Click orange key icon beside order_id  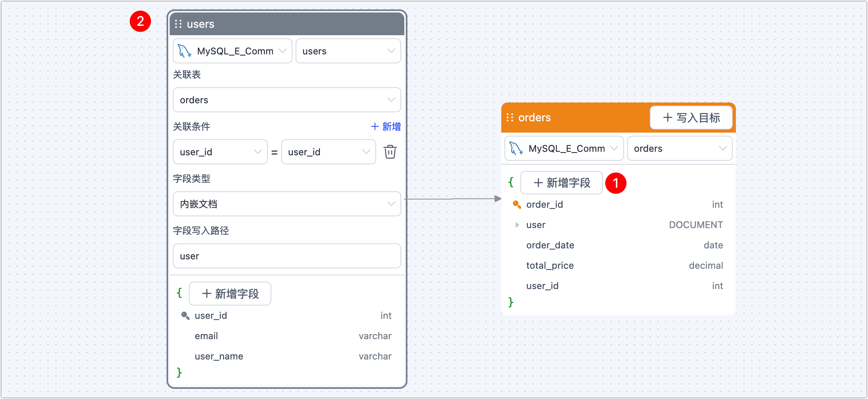click(x=516, y=205)
